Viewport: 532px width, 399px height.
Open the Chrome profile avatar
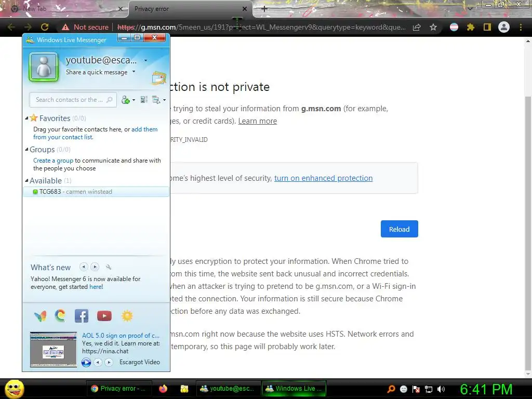coord(504,27)
